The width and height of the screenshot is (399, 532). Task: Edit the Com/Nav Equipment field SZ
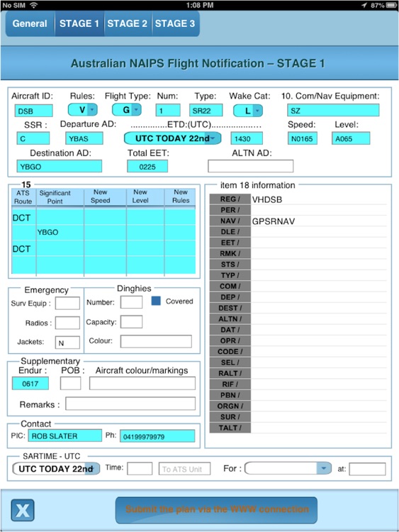[x=333, y=111]
